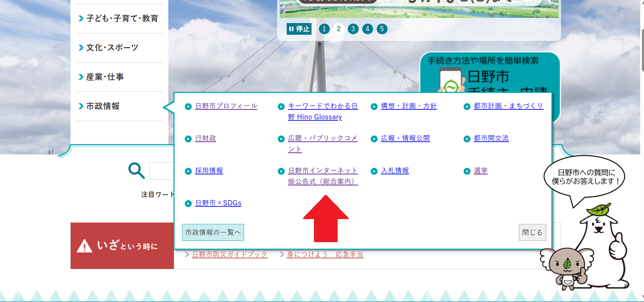The width and height of the screenshot is (644, 302).
Task: Click arrow icon beside 日野市防災ガイドブック
Action: 187,255
